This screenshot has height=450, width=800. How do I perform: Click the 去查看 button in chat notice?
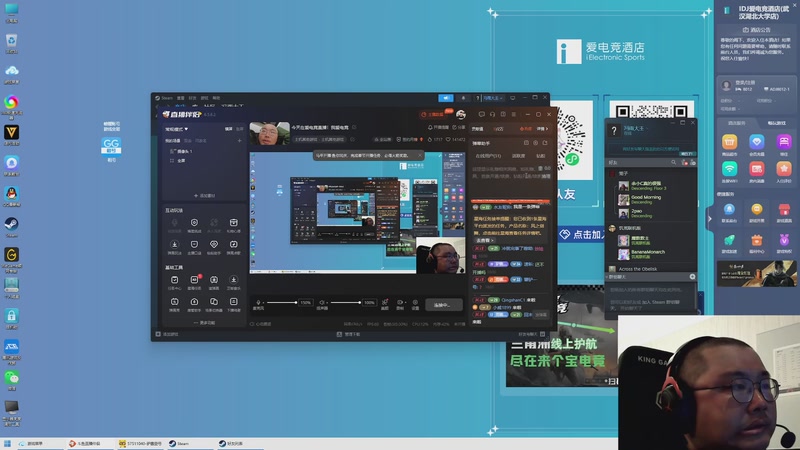pos(484,240)
